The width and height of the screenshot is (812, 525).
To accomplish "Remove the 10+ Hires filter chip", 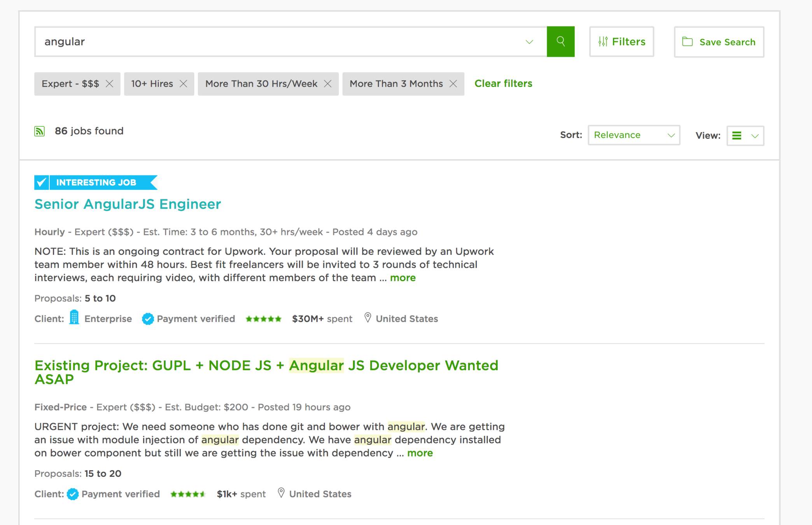I will (x=184, y=84).
